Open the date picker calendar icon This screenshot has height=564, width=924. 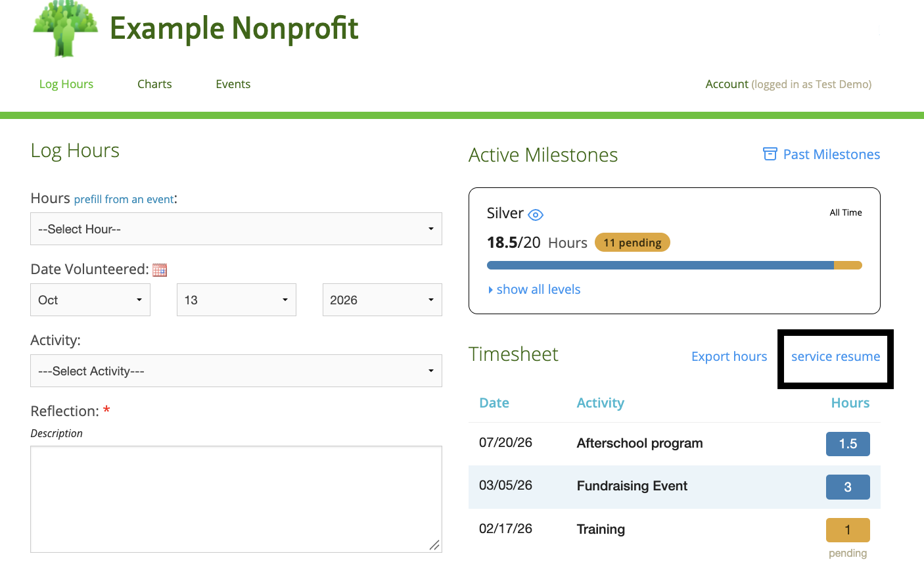[160, 270]
